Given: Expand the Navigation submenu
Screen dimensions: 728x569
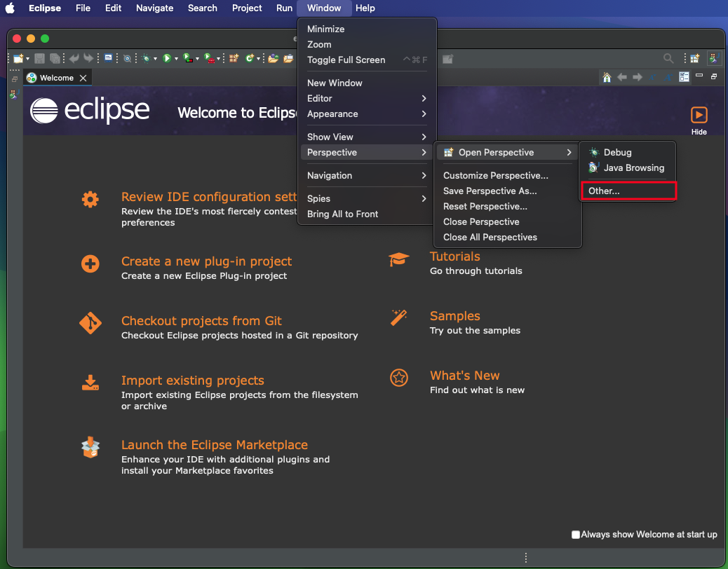Looking at the screenshot, I should (x=367, y=175).
